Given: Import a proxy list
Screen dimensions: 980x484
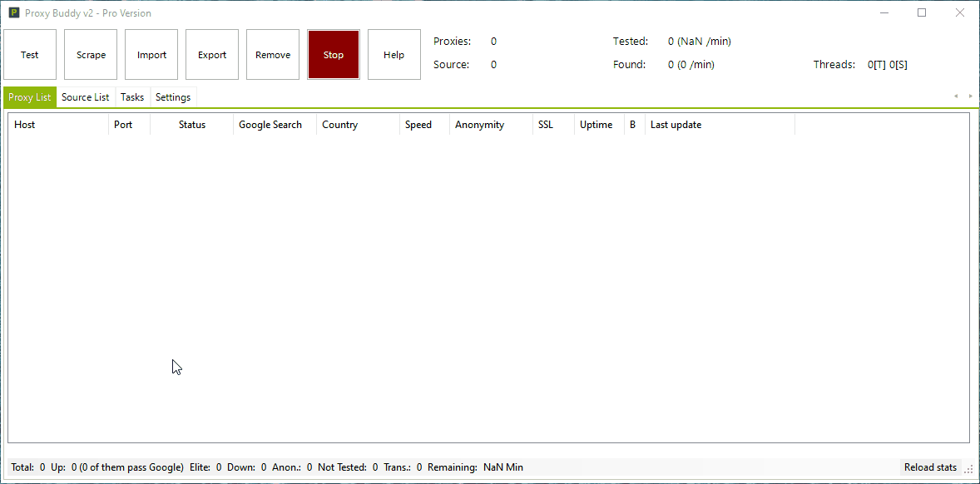Looking at the screenshot, I should 151,54.
